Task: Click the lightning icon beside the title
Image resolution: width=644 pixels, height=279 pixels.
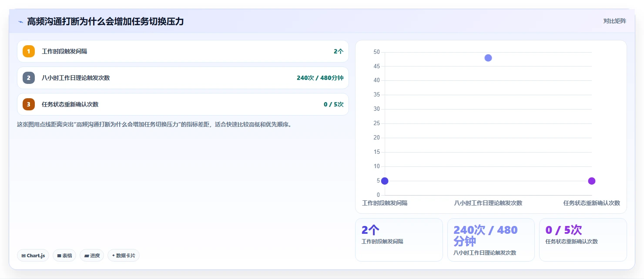Action: 21,22
